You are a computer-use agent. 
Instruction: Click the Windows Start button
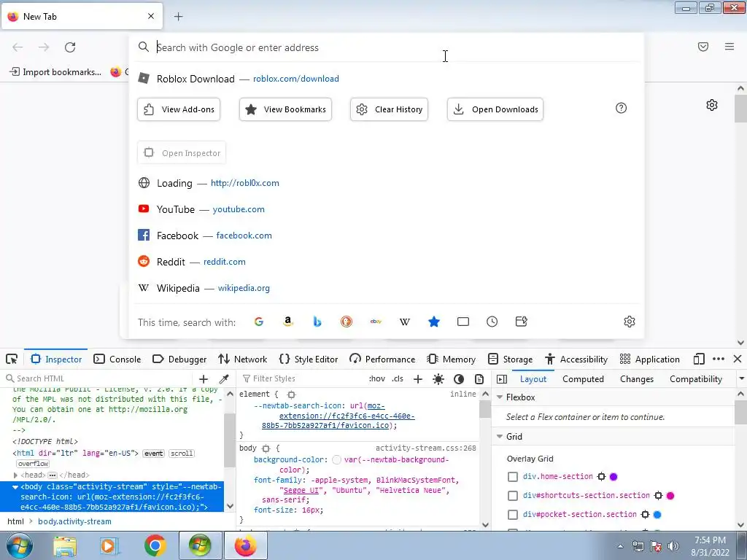coord(19,545)
